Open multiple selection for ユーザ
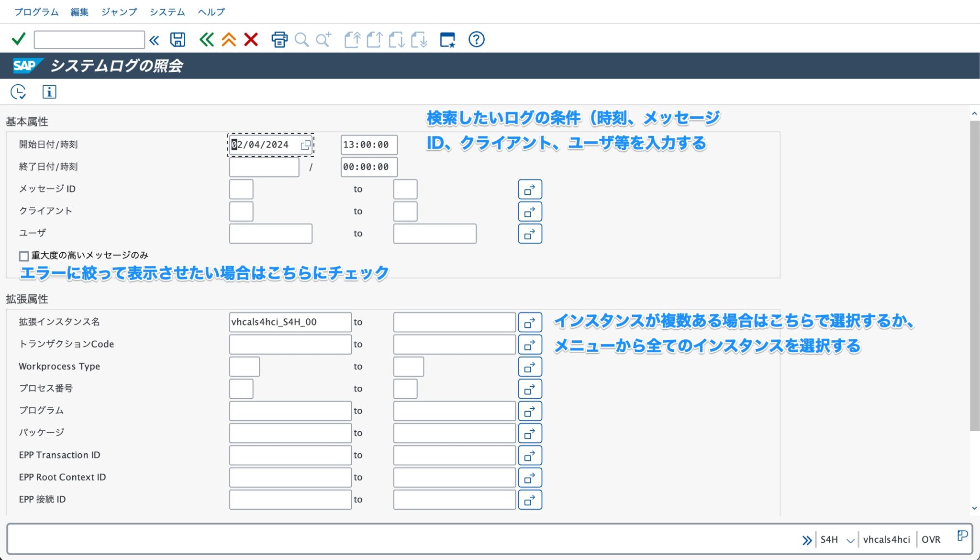Screen dimensions: 980x560 tap(530, 234)
